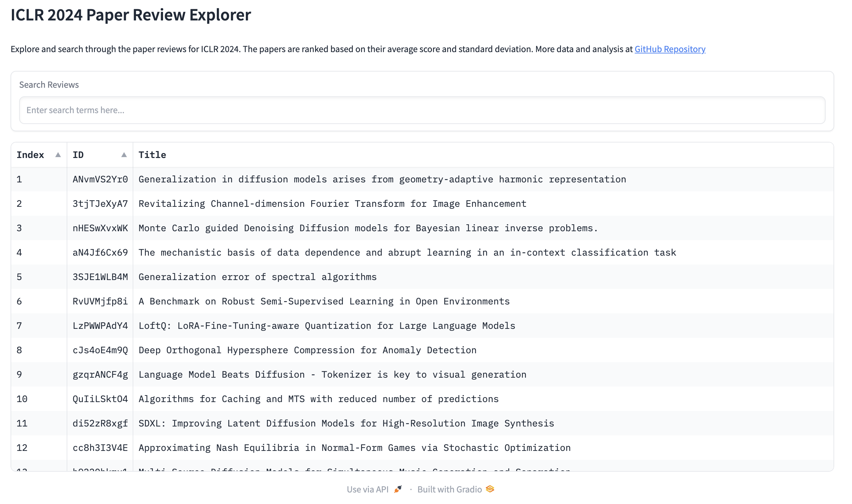Image resolution: width=852 pixels, height=504 pixels.
Task: Open the GitHub Repository link
Action: [670, 49]
